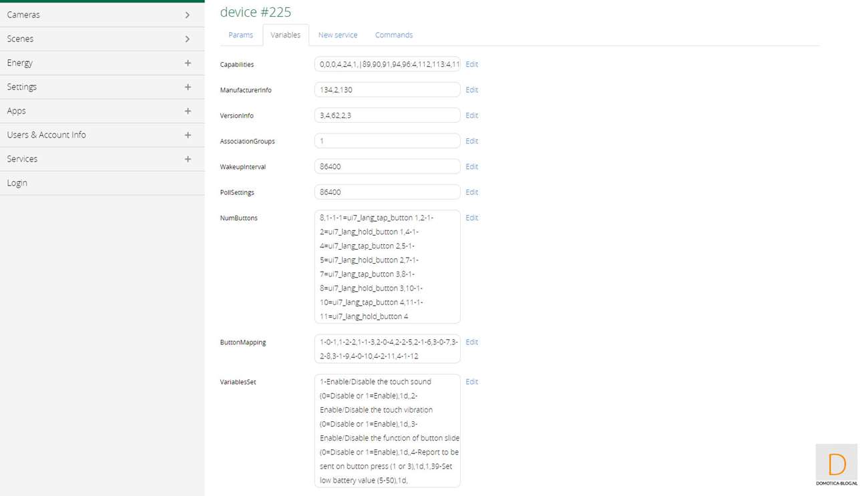Select the Login menu item
The image size is (868, 496).
pyautogui.click(x=17, y=183)
